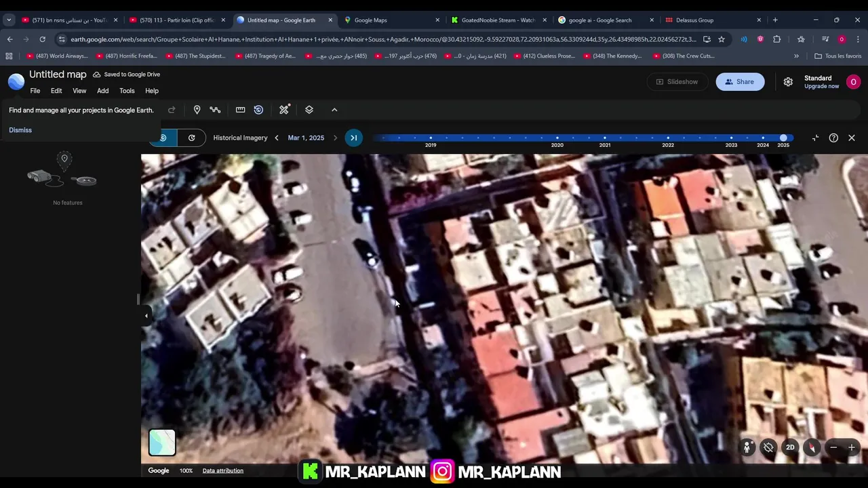Select the draw path or polygon tool

coord(215,110)
